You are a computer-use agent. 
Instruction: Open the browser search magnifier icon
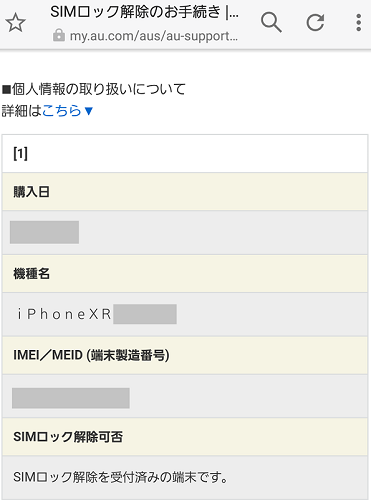point(271,22)
